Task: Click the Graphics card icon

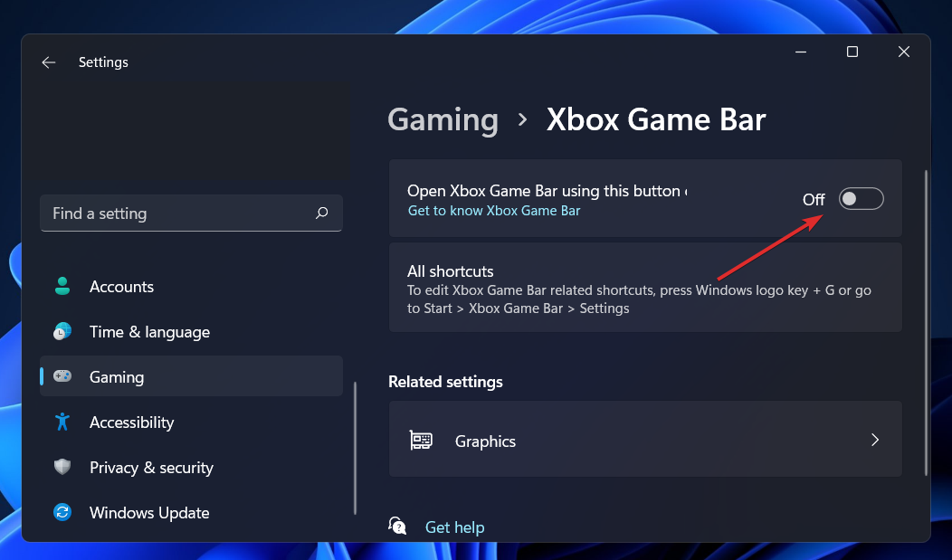Action: click(x=421, y=441)
